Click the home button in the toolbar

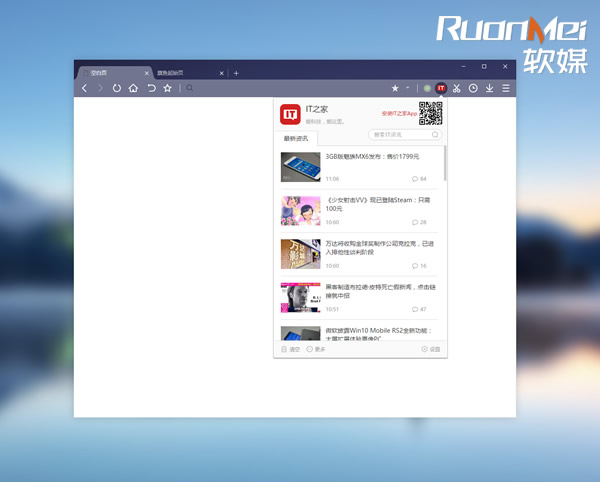point(133,88)
